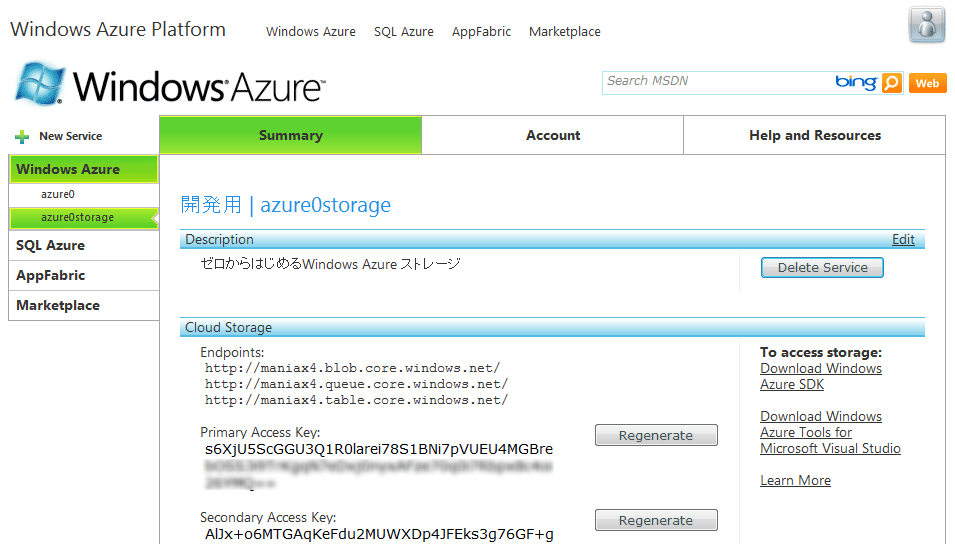The height and width of the screenshot is (544, 955).
Task: Click the Windows Azure flag logo
Action: (x=40, y=83)
